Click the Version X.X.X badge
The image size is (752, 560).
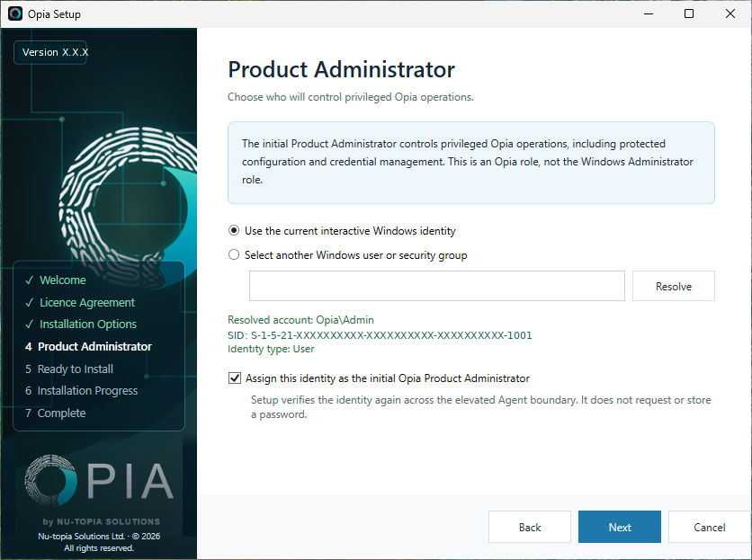pos(50,52)
